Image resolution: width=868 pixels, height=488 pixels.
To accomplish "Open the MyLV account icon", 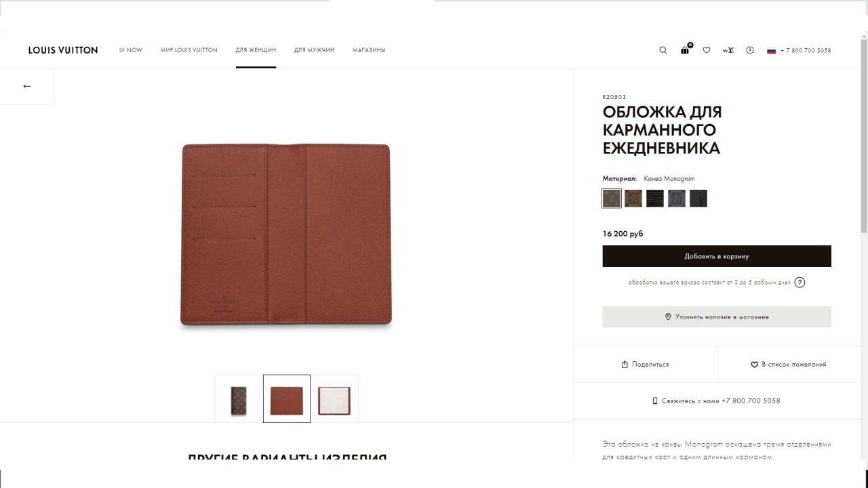I will pyautogui.click(x=728, y=50).
